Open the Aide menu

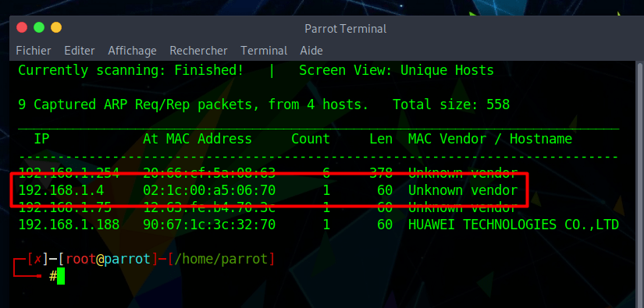tap(311, 51)
